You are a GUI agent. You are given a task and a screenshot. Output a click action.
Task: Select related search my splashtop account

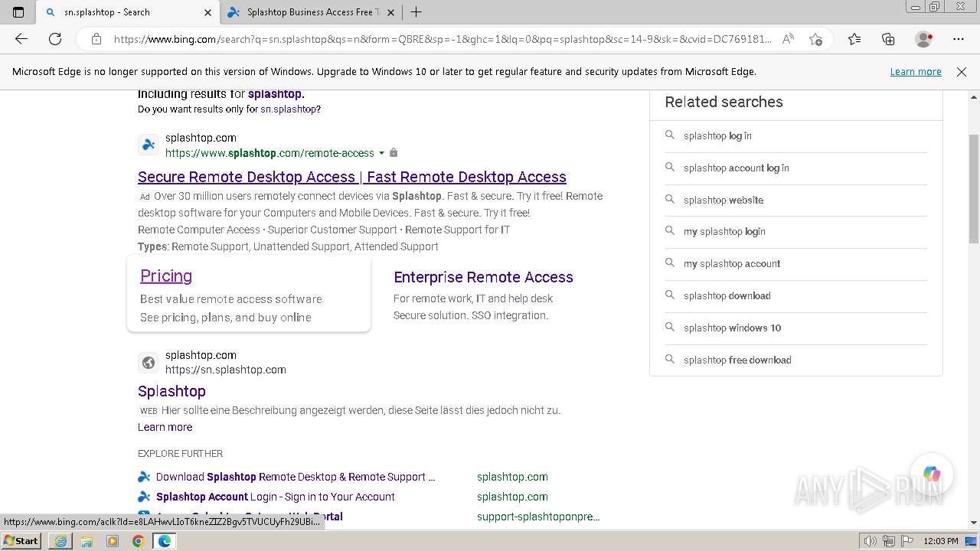(732, 263)
